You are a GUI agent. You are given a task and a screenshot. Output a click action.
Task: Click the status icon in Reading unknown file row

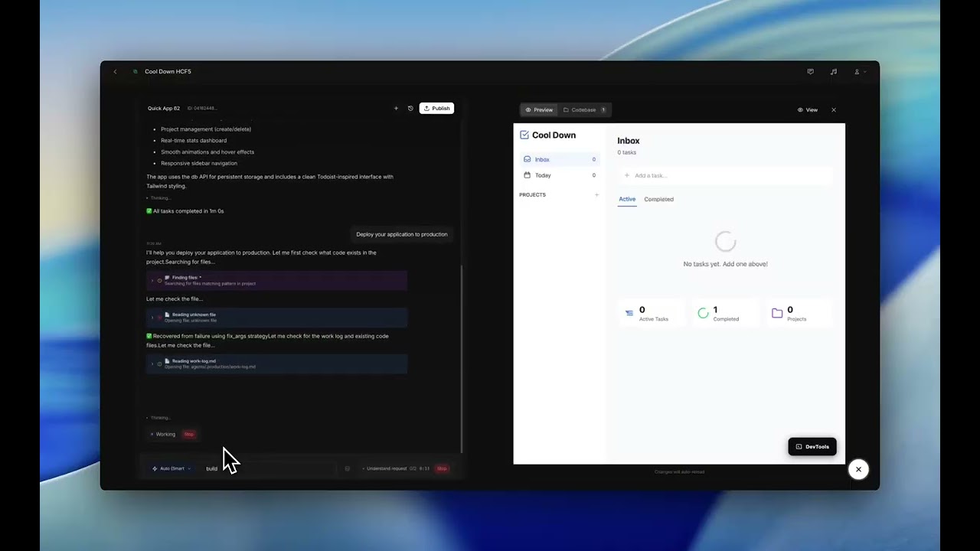(x=159, y=318)
